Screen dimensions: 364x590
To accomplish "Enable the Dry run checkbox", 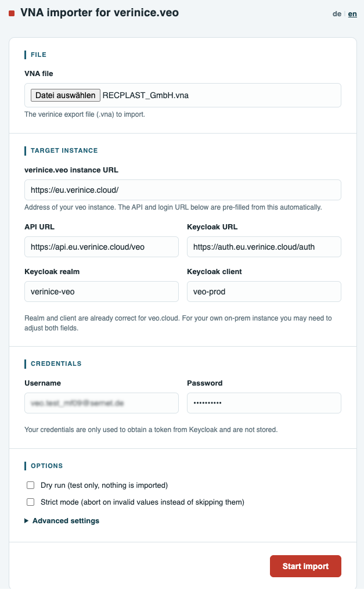I will (30, 485).
